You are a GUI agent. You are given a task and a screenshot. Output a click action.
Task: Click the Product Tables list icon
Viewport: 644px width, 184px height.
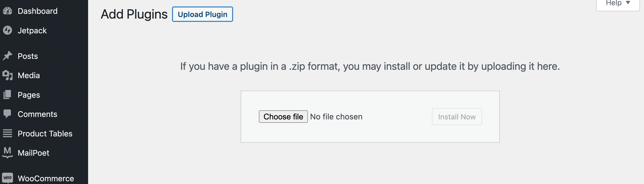(x=7, y=133)
